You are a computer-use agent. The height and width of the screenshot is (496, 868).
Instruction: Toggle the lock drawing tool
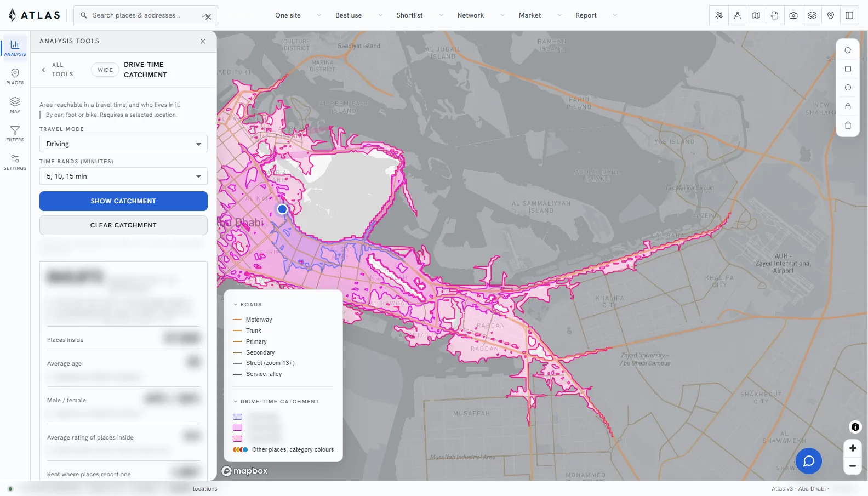pyautogui.click(x=848, y=106)
